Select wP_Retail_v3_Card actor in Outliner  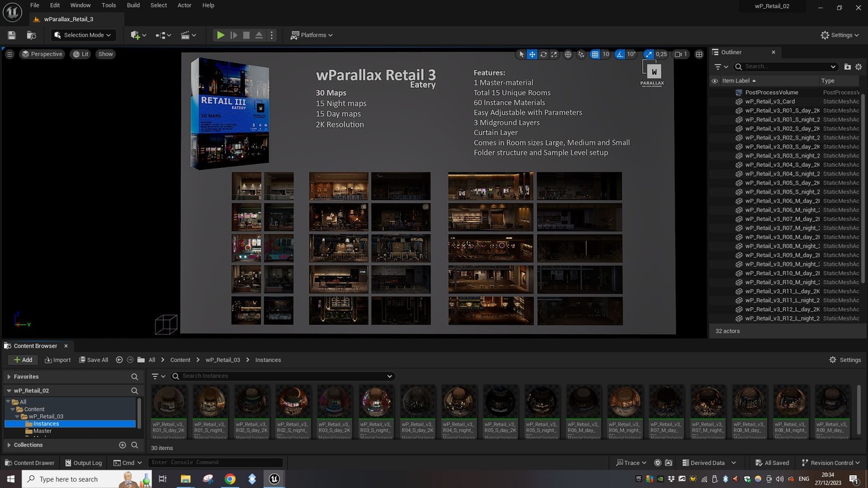(770, 102)
